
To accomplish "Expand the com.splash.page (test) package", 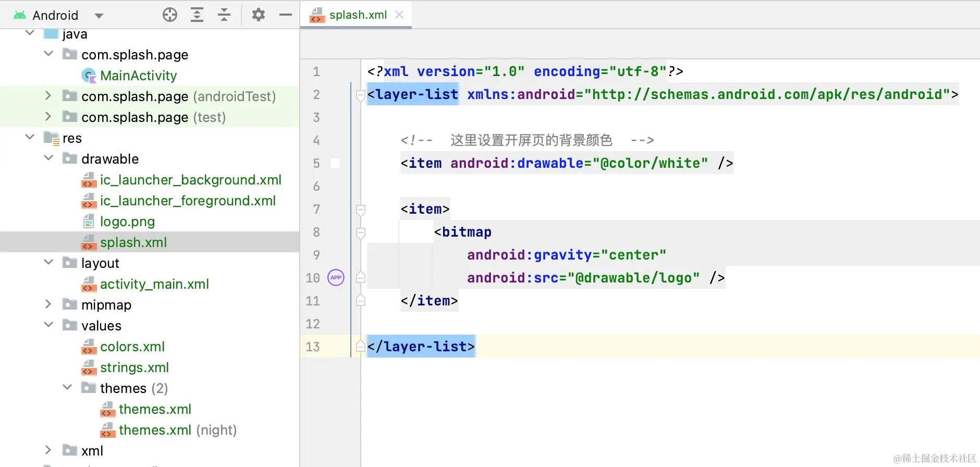I will coord(48,116).
